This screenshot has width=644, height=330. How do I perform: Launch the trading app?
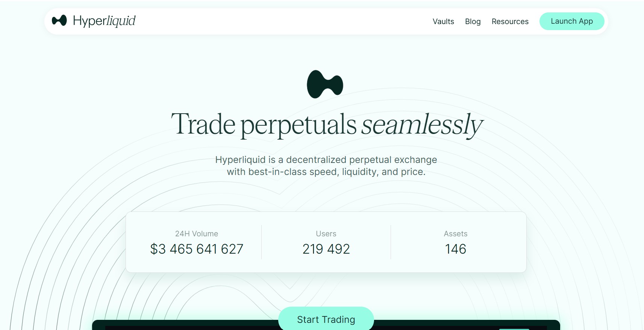click(x=572, y=21)
